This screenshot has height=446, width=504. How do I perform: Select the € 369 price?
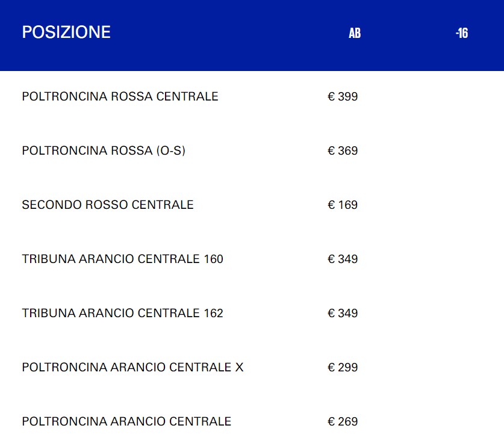click(343, 150)
